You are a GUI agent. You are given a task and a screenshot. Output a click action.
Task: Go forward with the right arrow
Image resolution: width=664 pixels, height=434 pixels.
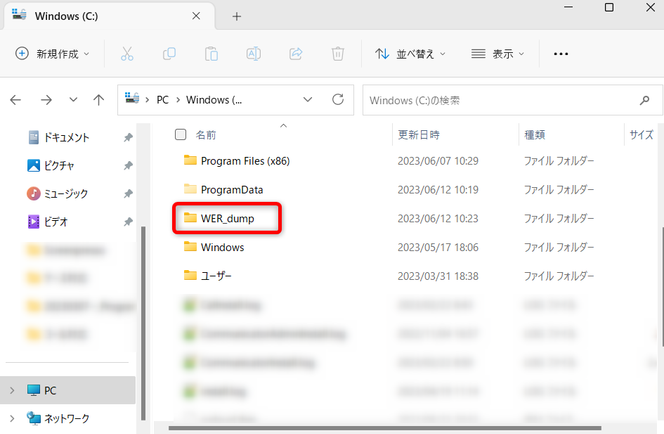46,100
